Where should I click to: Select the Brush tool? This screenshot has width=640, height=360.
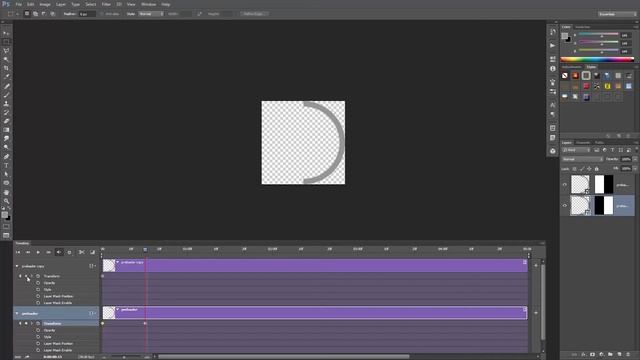click(6, 95)
